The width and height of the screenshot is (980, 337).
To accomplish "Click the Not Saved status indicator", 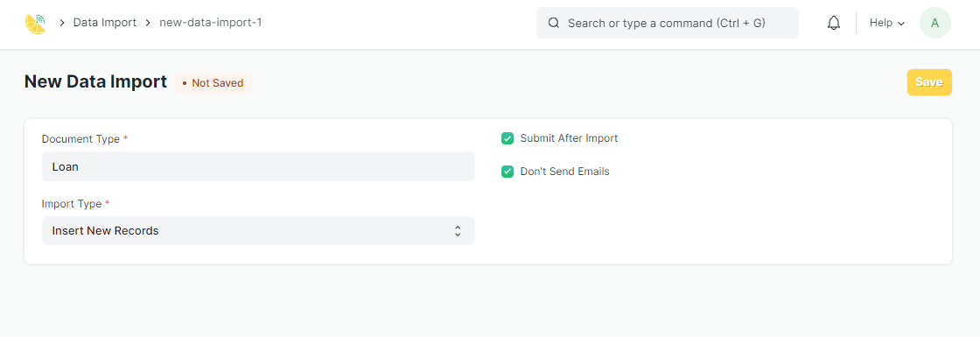I will (213, 83).
